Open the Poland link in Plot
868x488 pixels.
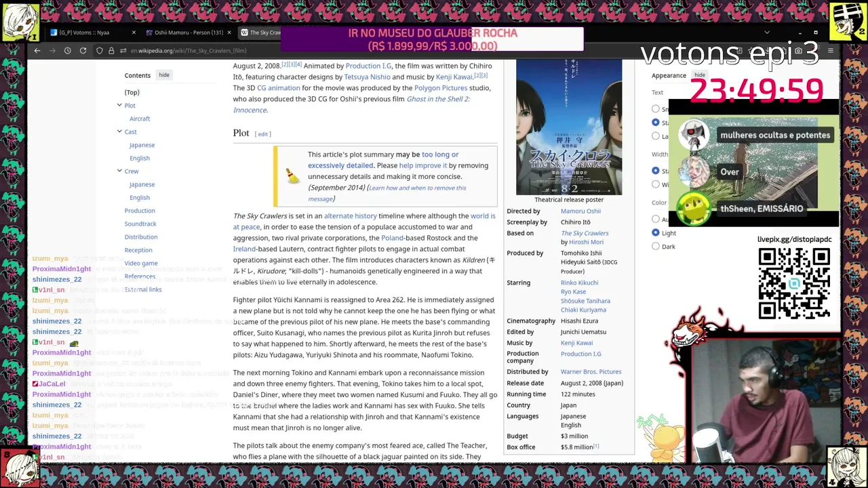tap(392, 238)
